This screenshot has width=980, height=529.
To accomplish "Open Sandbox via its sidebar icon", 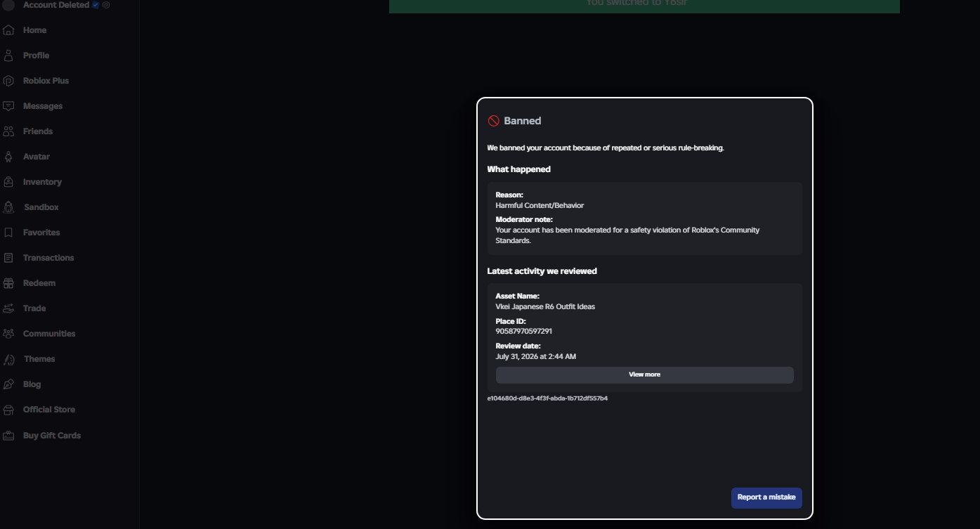I will 8,207.
